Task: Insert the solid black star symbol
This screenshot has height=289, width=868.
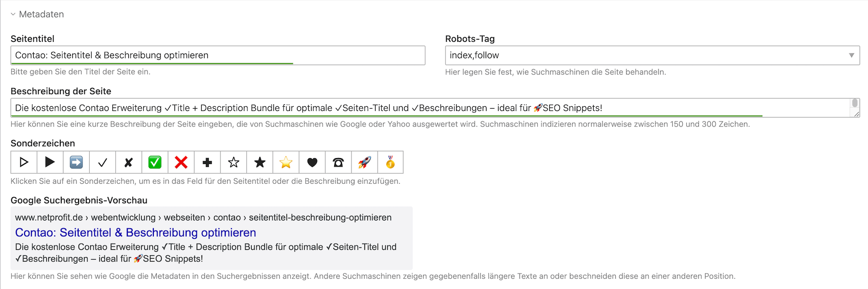Action: (x=259, y=162)
